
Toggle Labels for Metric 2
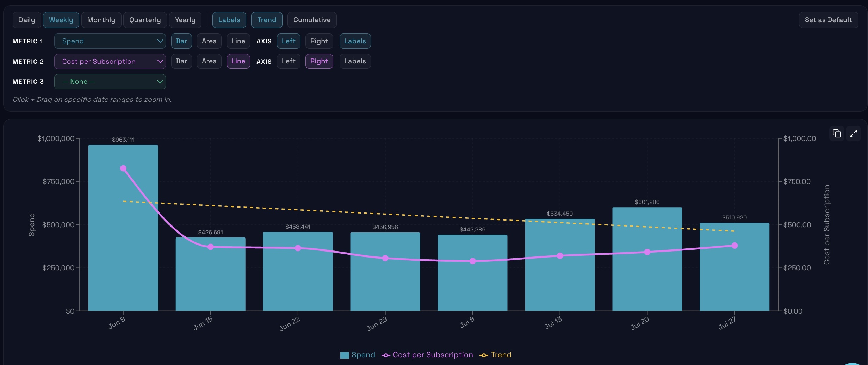coord(355,61)
